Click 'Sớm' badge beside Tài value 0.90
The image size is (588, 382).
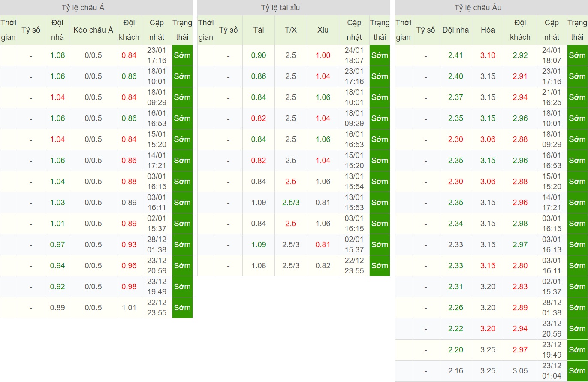click(380, 55)
